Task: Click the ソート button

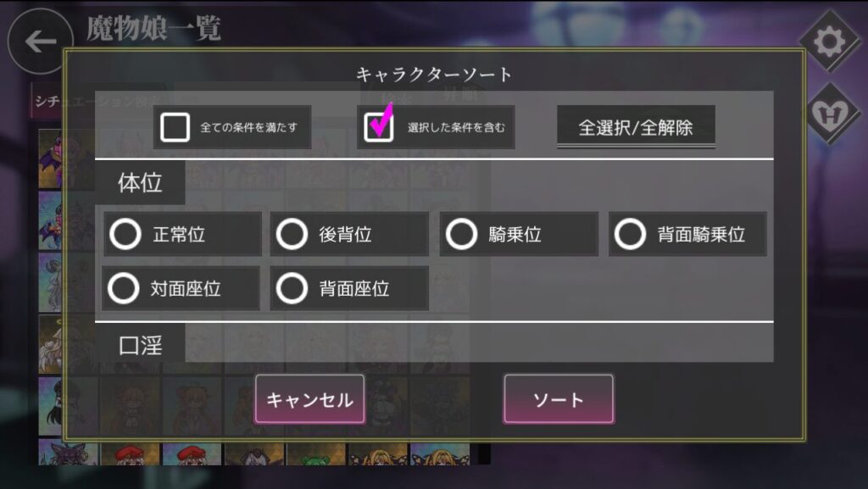Action: (559, 399)
